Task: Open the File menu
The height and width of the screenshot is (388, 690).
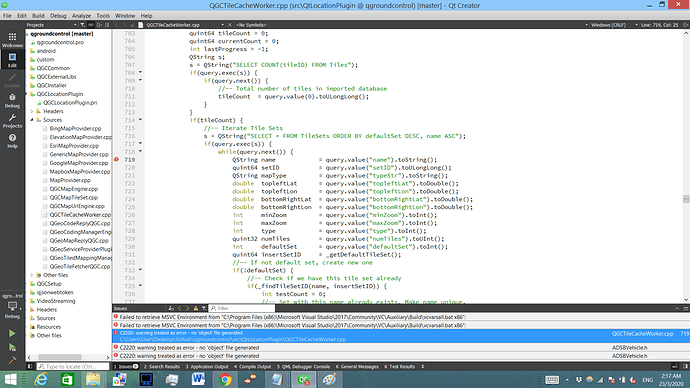Action: (7, 15)
